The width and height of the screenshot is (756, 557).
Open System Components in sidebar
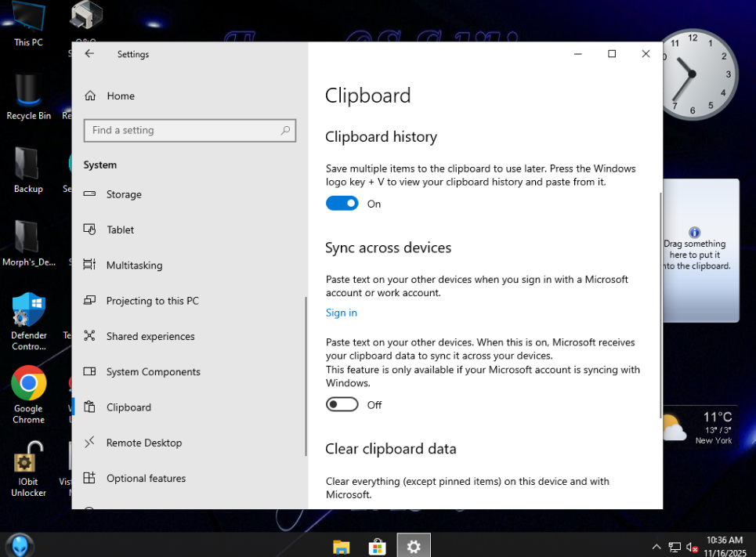pos(153,372)
